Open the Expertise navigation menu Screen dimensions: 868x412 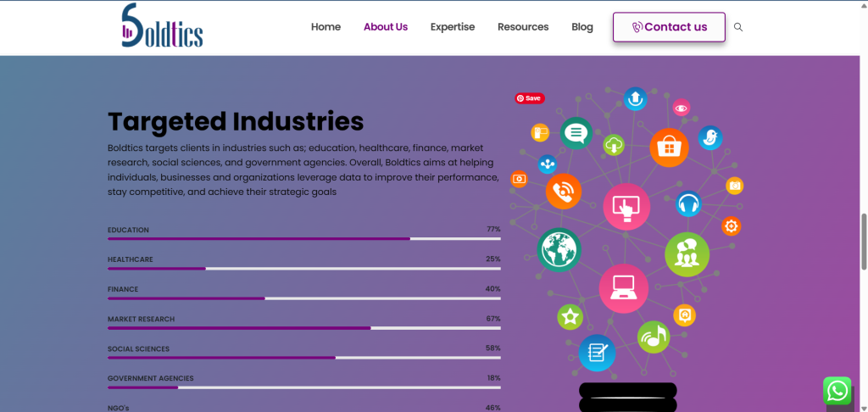[453, 26]
